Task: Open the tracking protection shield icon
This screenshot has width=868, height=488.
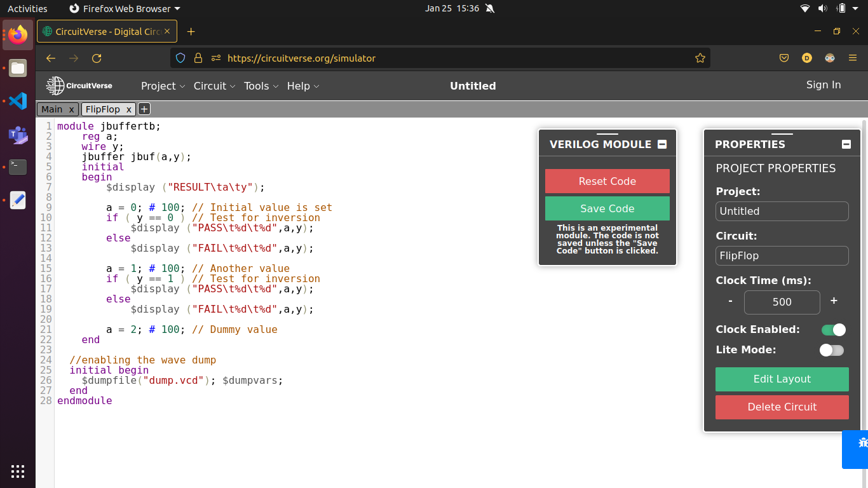Action: click(x=180, y=57)
